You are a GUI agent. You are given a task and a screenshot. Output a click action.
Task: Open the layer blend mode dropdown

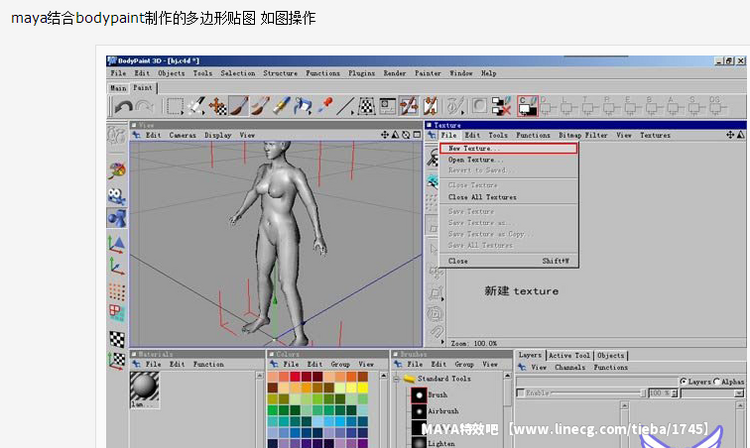point(739,393)
